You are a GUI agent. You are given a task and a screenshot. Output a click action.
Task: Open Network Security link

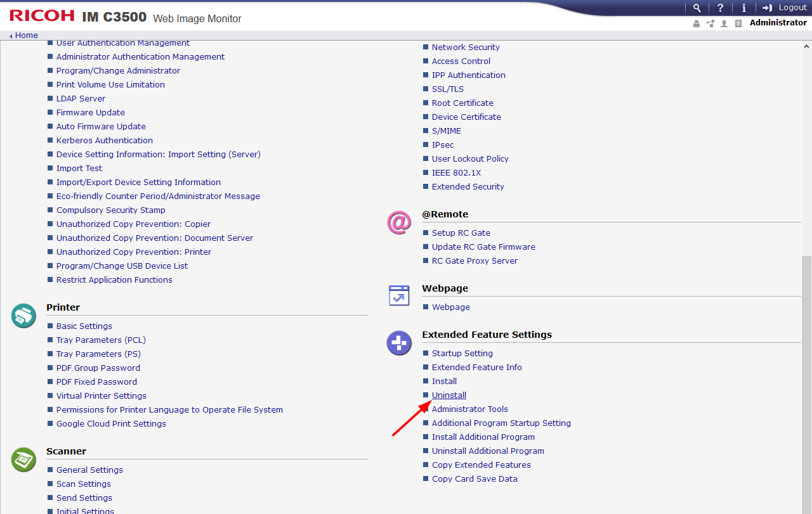click(466, 48)
